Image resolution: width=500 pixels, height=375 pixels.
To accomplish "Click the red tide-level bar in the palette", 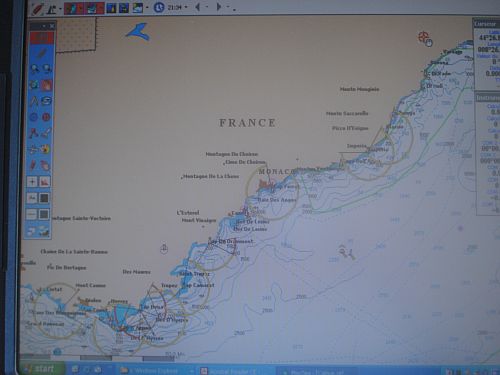I will [x=42, y=38].
